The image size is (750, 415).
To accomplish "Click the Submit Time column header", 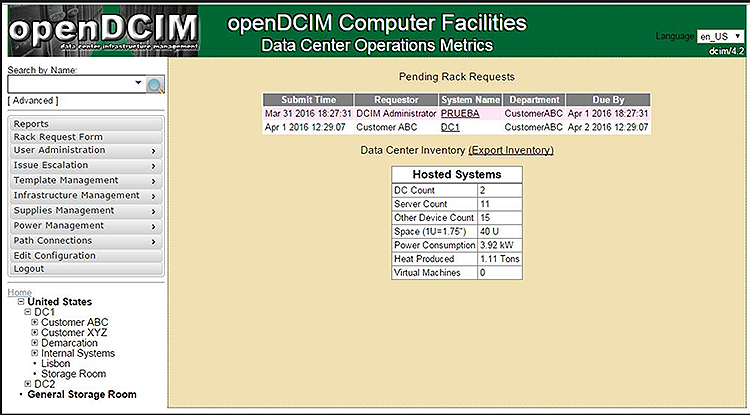I will 309,99.
